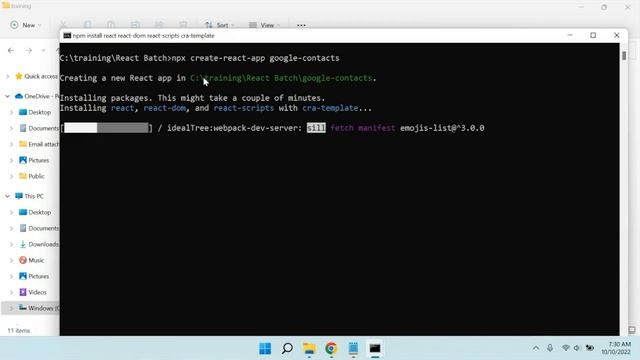
Task: Open Email attachments folder in sidebar
Action: [39, 144]
